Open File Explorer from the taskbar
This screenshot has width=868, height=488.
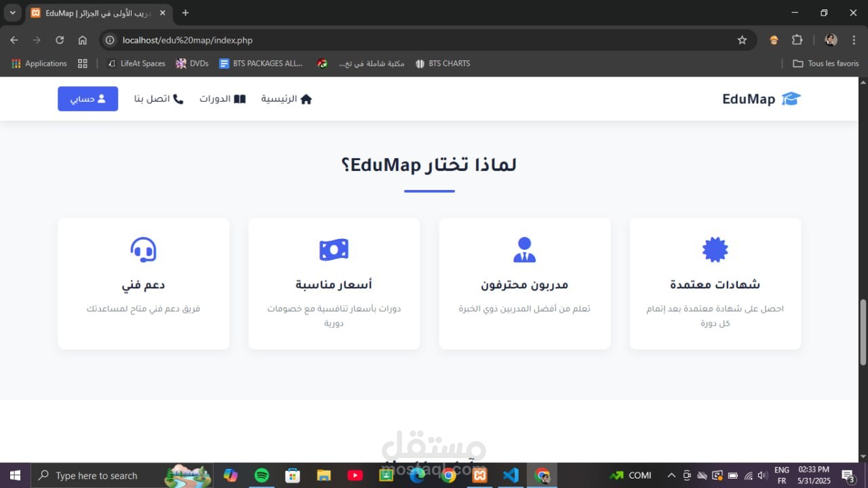(323, 475)
